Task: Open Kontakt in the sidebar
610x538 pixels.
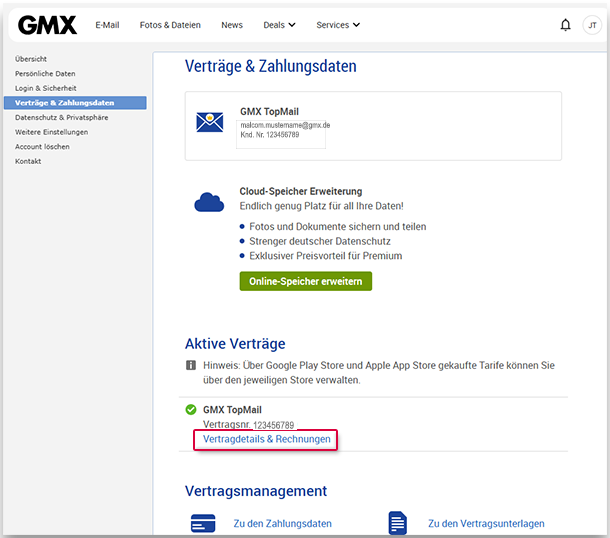Action: (28, 161)
